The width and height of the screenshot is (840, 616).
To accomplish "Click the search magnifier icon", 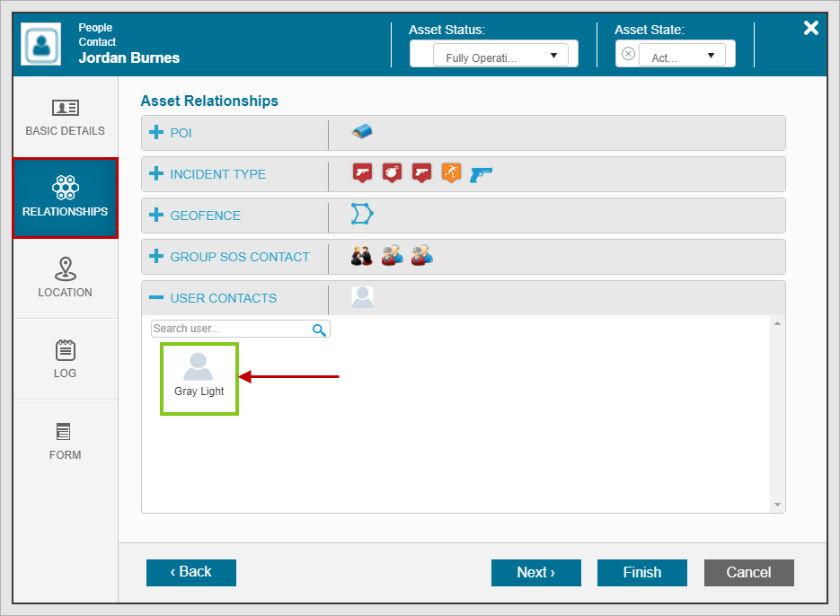I will tap(319, 330).
